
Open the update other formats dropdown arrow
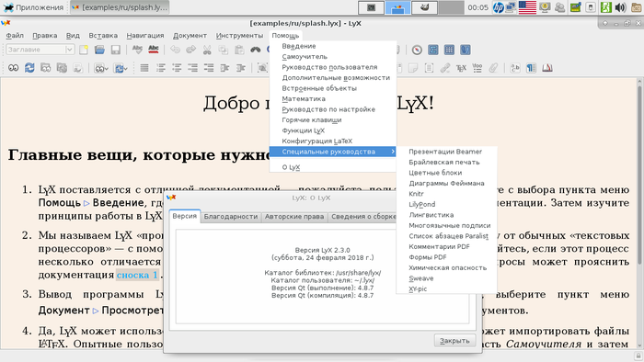pos(125,69)
